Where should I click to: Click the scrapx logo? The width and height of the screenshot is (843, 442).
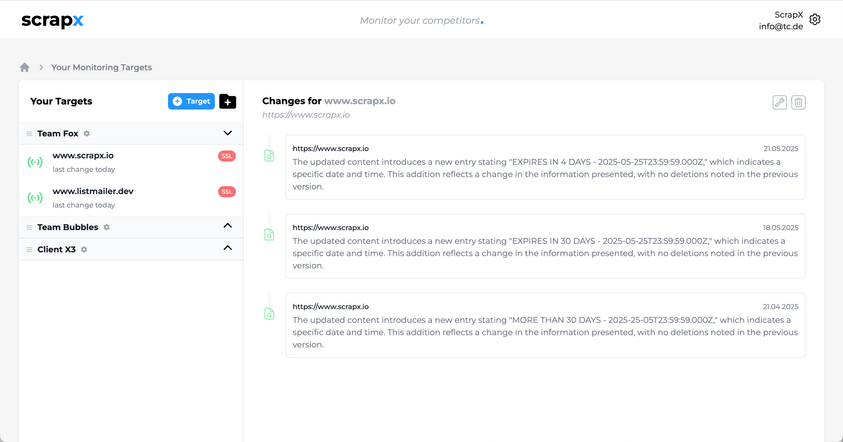pos(52,20)
